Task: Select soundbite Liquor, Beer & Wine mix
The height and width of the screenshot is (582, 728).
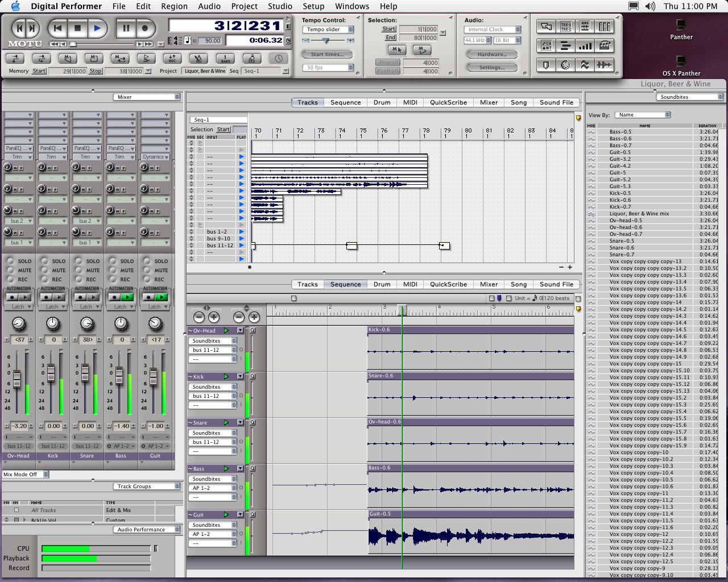Action: click(639, 214)
